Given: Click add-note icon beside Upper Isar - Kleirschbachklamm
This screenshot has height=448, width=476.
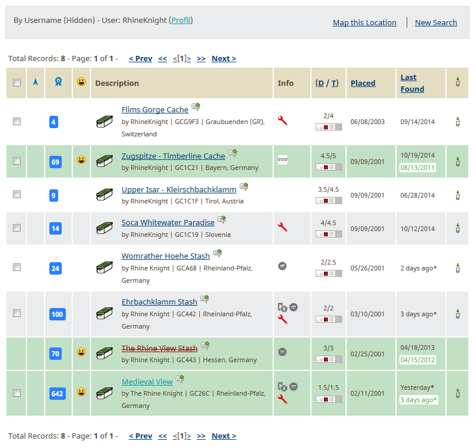Looking at the screenshot, I should (x=244, y=186).
